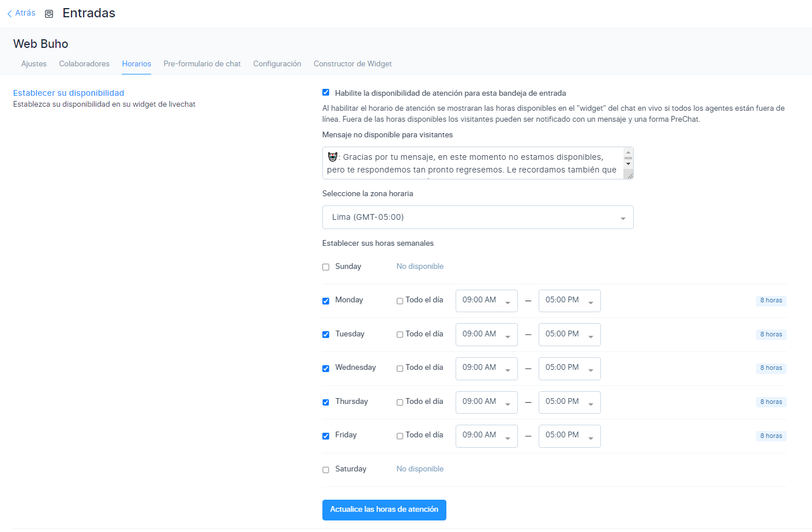The image size is (812, 532).
Task: Open Monday's 09:00 AM start time dropdown
Action: [486, 301]
